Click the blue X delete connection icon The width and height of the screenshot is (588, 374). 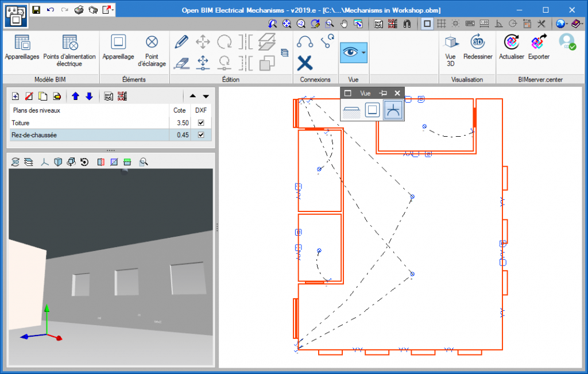point(304,62)
